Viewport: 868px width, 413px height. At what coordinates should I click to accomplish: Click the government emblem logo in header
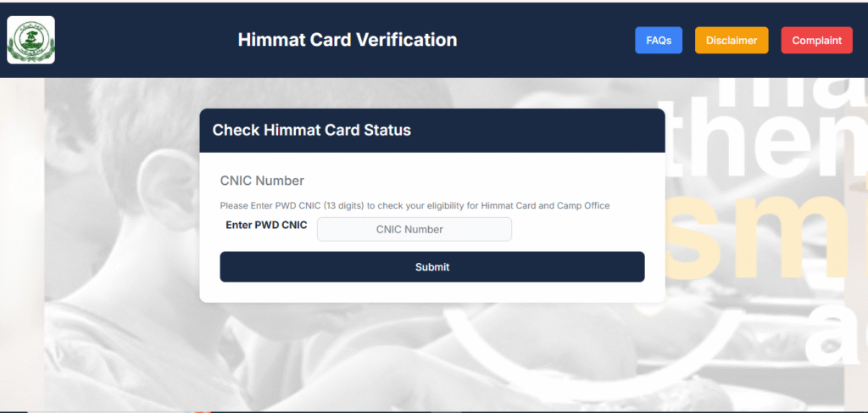[x=31, y=40]
